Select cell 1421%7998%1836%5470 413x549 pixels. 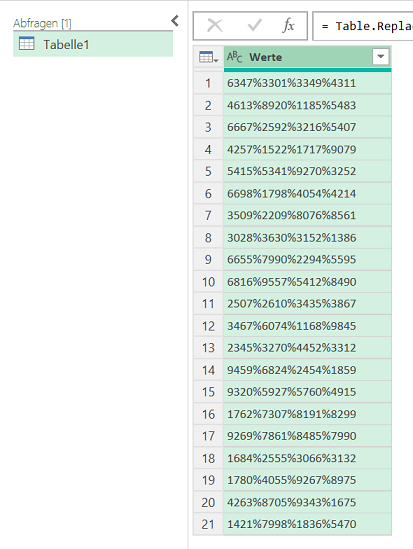pos(307,524)
